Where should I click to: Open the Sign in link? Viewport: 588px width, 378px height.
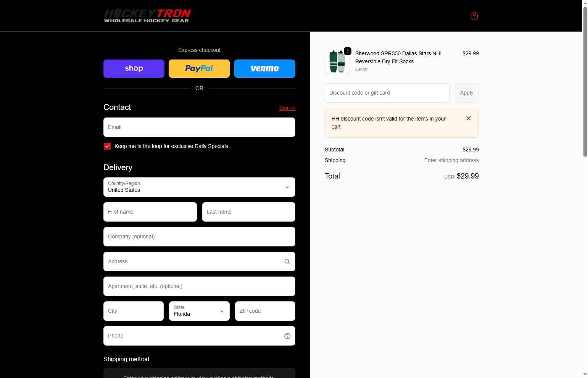coord(287,108)
